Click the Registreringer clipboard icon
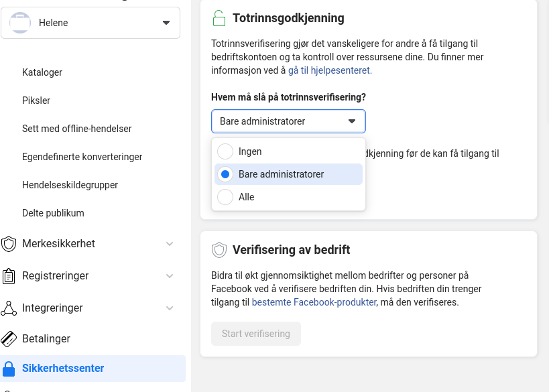The width and height of the screenshot is (549, 392). [9, 276]
